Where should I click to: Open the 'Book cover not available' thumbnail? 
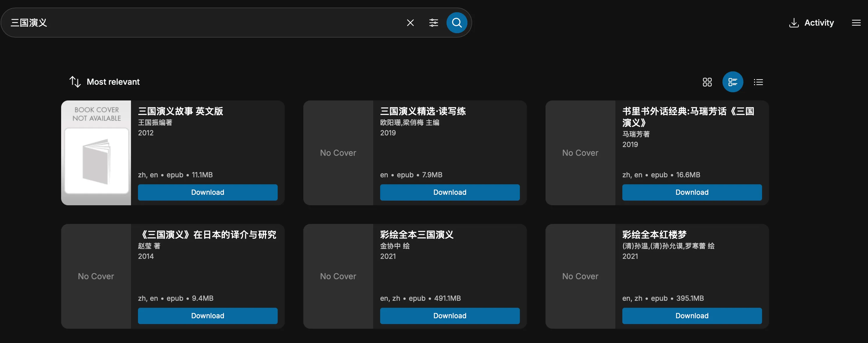point(96,153)
